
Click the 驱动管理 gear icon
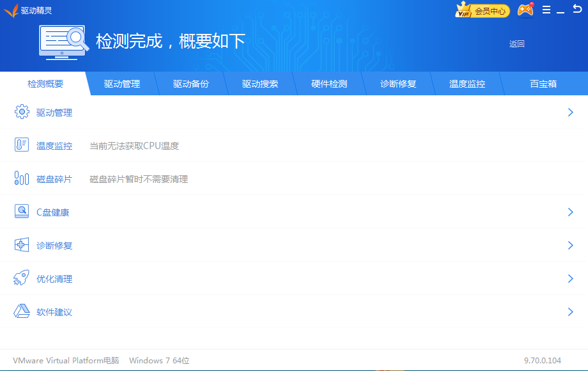[x=22, y=113]
